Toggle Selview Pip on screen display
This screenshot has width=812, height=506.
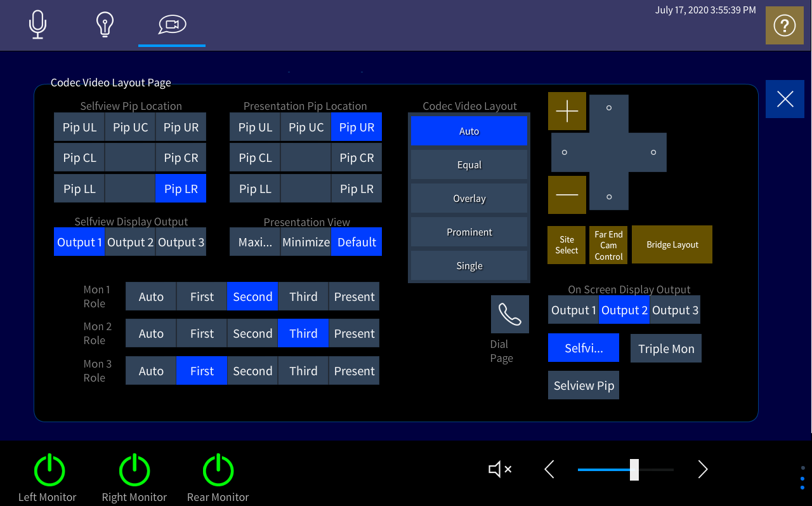pyautogui.click(x=583, y=385)
